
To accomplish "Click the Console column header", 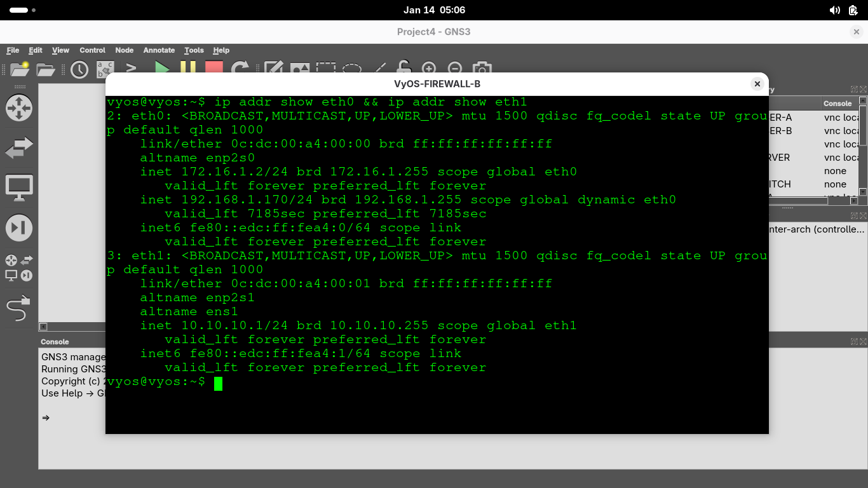I will pyautogui.click(x=837, y=104).
